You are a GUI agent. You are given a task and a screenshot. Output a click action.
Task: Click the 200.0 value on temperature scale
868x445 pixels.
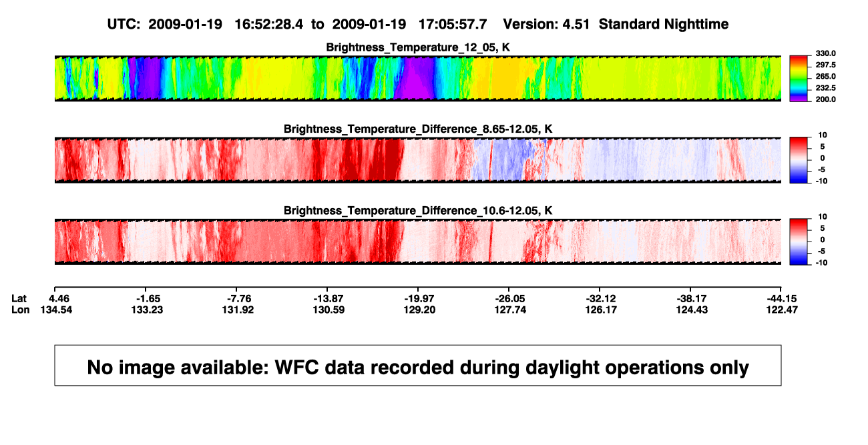822,99
